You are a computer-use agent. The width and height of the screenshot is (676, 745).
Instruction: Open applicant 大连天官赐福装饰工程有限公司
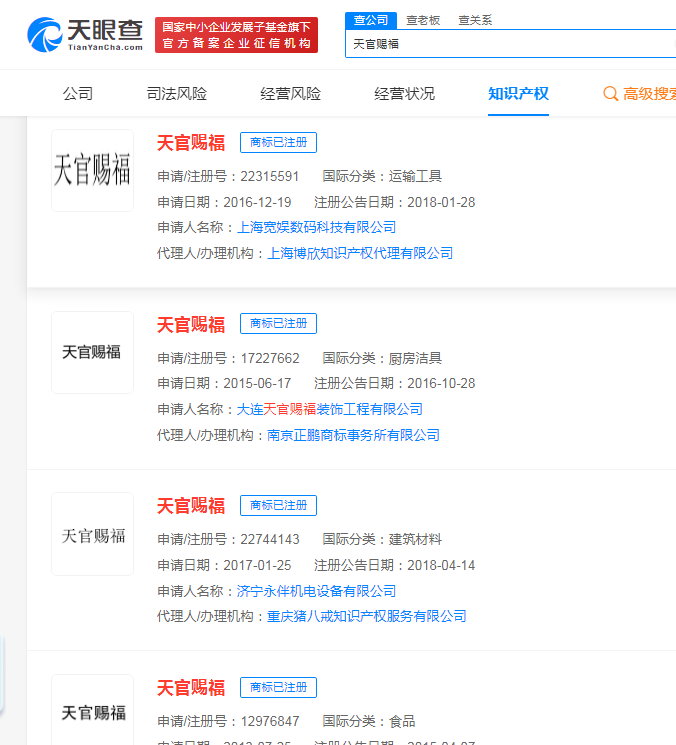330,409
